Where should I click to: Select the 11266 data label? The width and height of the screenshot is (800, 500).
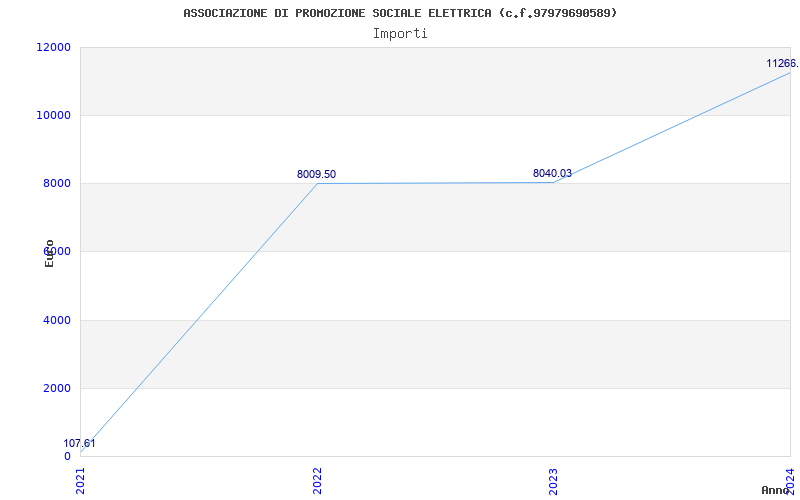(x=783, y=63)
